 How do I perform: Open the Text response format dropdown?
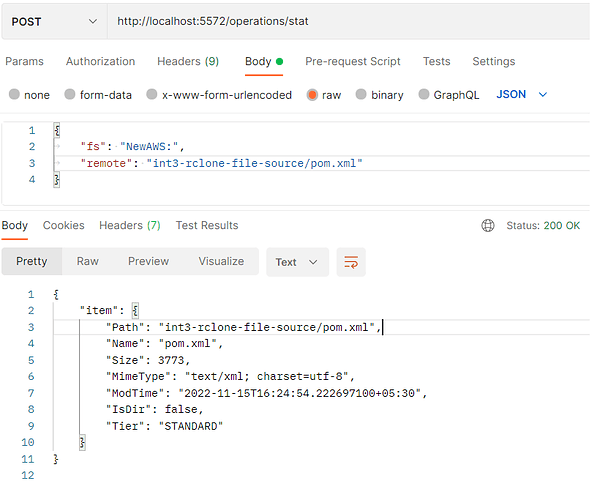(x=297, y=262)
